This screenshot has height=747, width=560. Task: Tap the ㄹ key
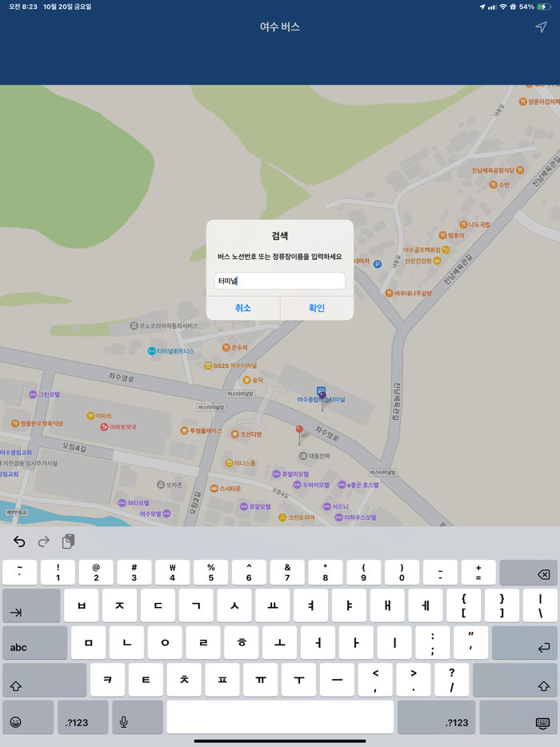203,643
